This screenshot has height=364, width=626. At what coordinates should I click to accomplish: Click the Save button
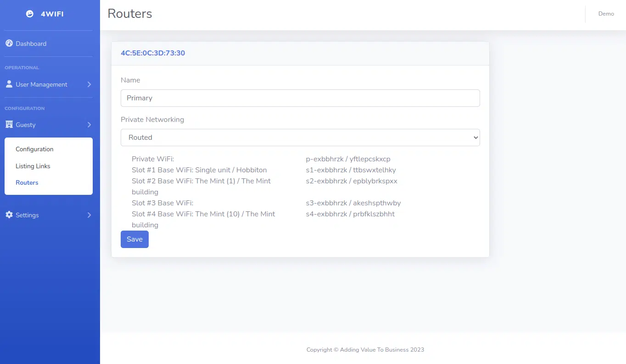[x=134, y=239]
